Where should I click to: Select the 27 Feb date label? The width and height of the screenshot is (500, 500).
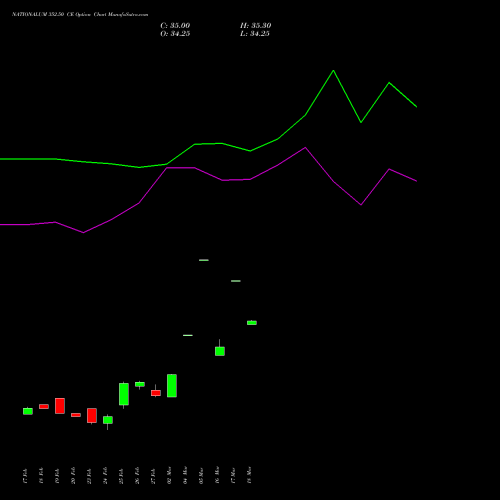tap(153, 476)
